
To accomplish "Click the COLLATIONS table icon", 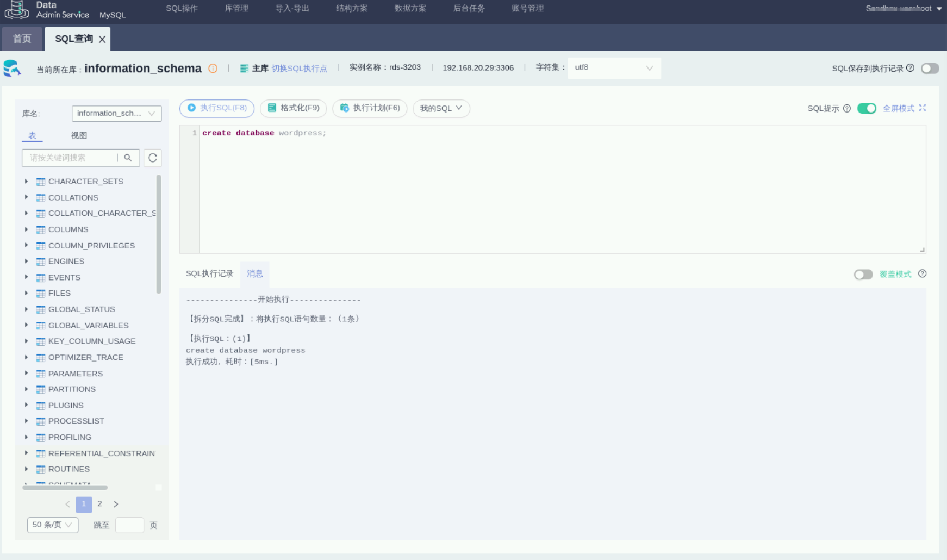I will [41, 198].
